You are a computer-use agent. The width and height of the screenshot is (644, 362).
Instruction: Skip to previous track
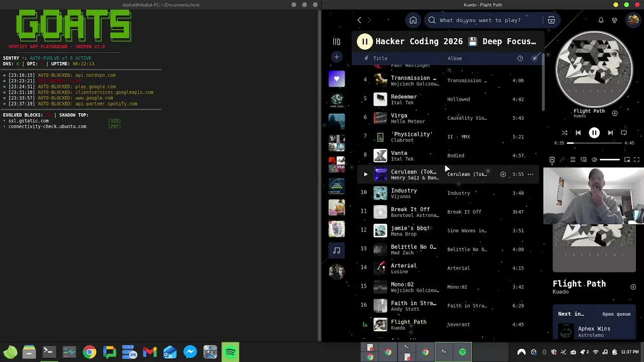578,133
